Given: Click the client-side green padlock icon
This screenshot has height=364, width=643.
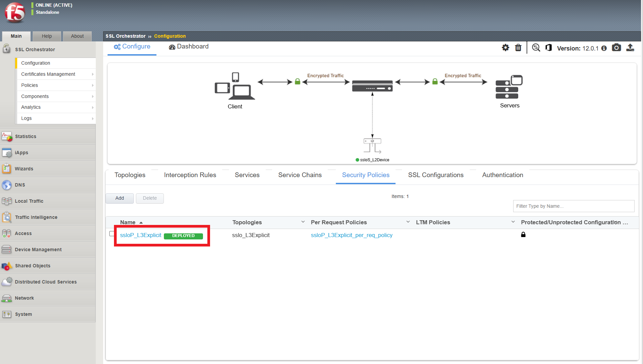Looking at the screenshot, I should 297,81.
